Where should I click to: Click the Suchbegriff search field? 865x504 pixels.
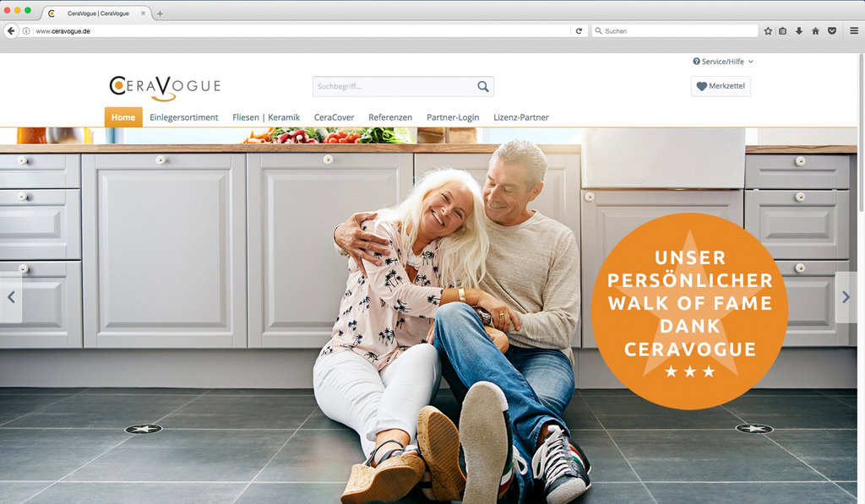click(x=394, y=87)
